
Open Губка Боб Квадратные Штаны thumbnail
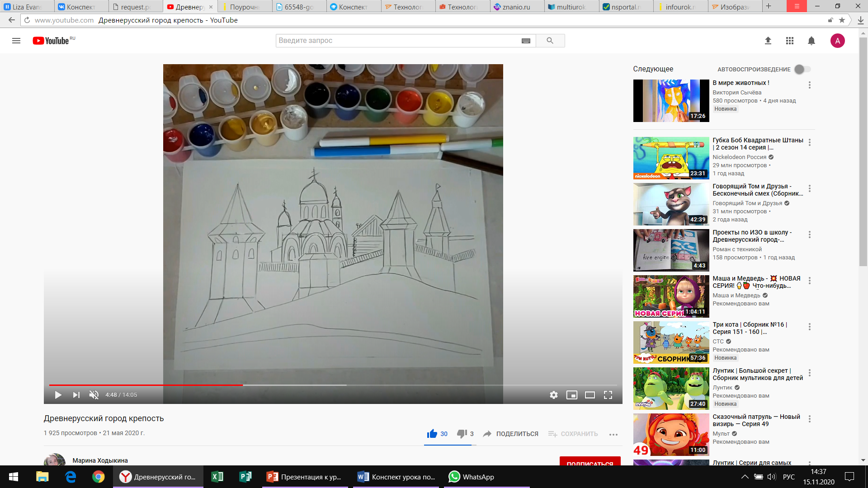click(671, 158)
